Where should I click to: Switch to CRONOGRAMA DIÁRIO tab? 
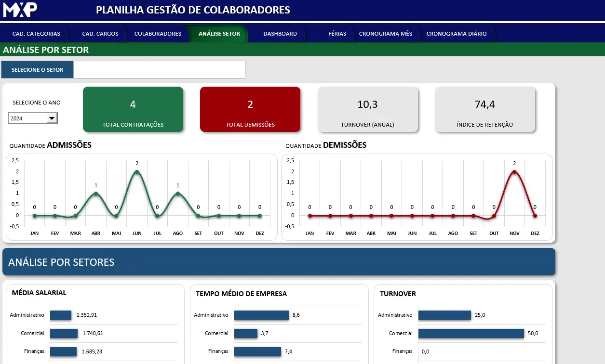pyautogui.click(x=457, y=34)
